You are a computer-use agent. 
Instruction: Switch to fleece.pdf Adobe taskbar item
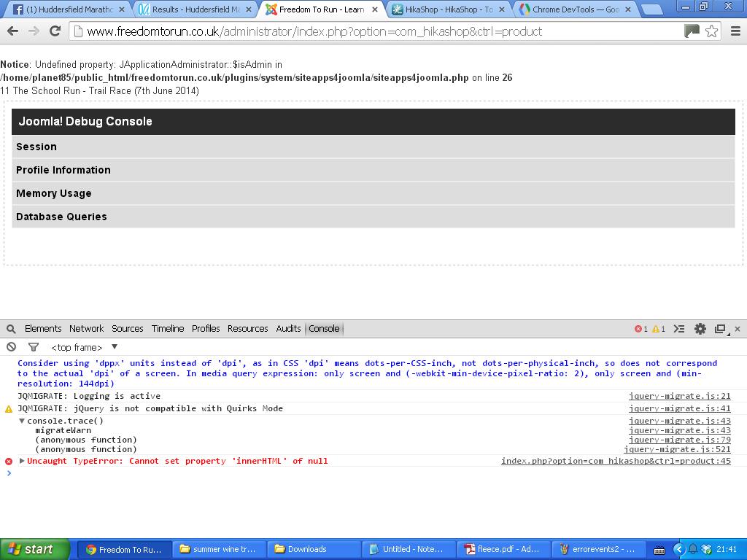click(503, 550)
